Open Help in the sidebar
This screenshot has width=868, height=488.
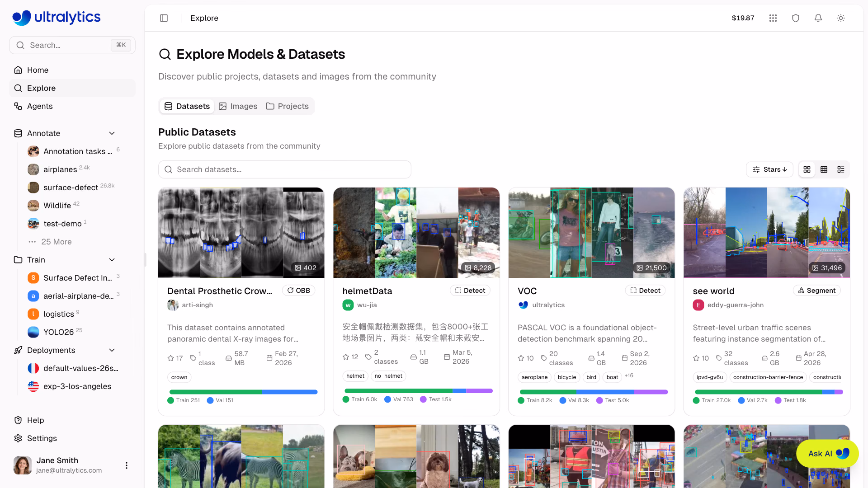[72, 420]
